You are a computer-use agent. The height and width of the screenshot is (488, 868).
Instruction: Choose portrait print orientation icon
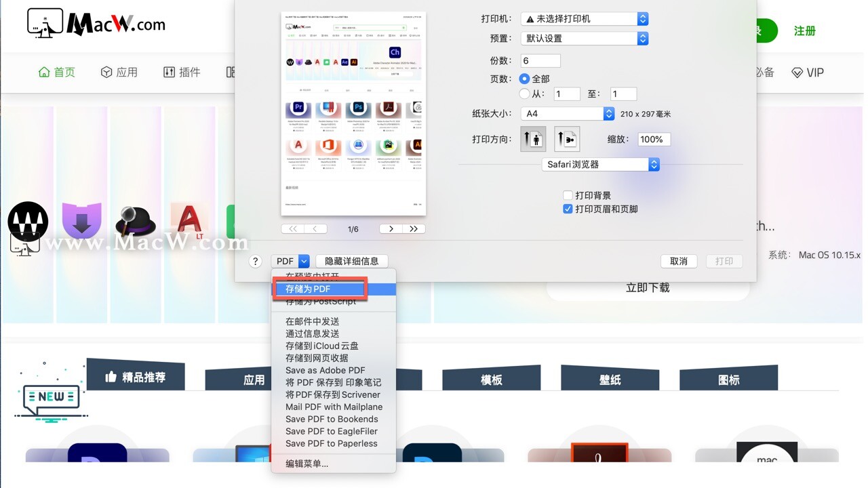coord(534,139)
